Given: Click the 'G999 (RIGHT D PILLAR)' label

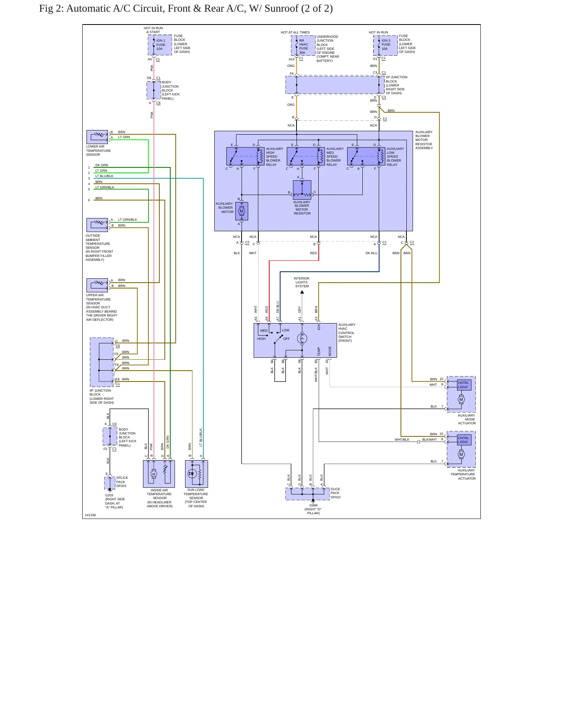Looking at the screenshot, I should (313, 509).
